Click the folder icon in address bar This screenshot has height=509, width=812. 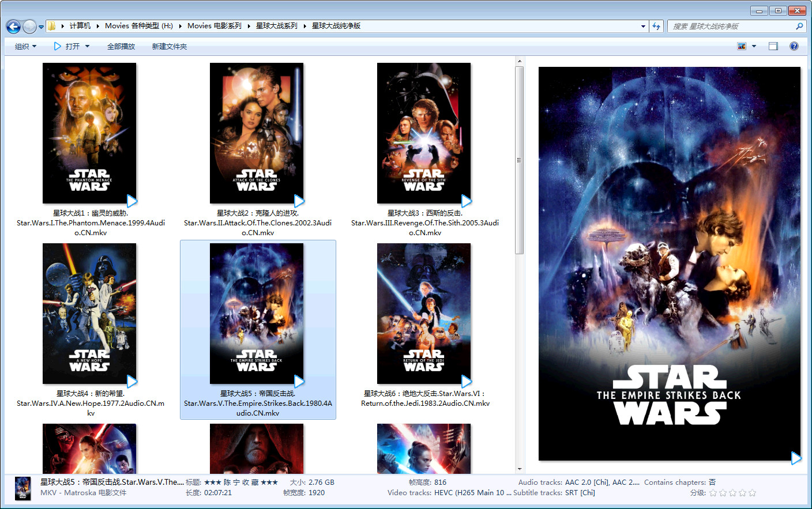tap(52, 26)
